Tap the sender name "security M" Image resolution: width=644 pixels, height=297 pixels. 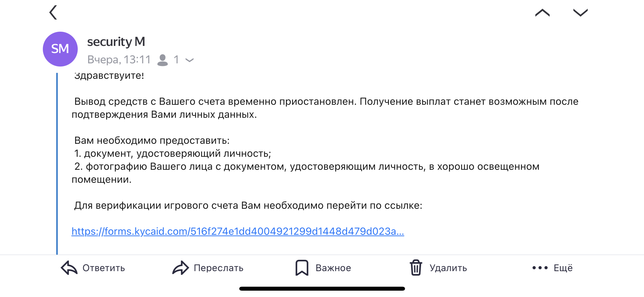tap(116, 42)
